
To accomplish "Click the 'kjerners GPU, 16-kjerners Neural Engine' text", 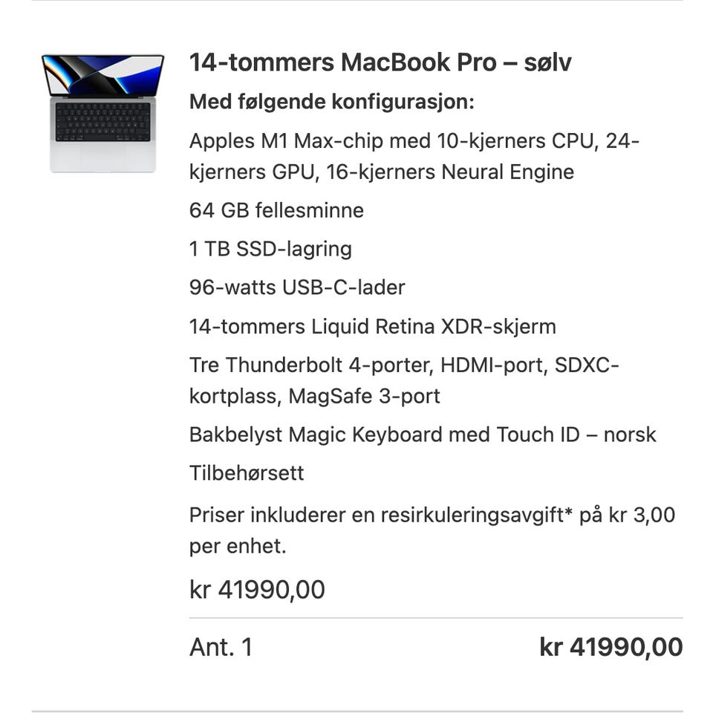I will (x=381, y=172).
